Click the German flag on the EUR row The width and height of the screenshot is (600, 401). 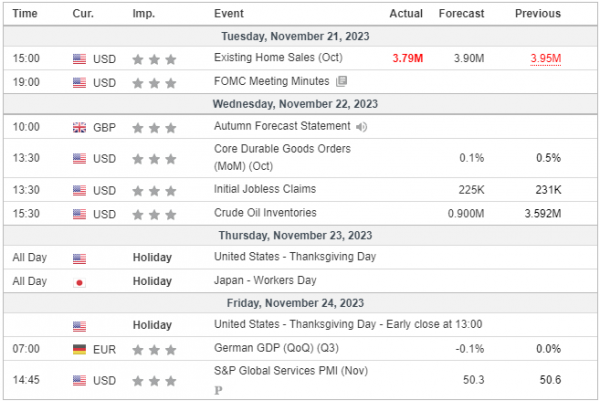(79, 349)
